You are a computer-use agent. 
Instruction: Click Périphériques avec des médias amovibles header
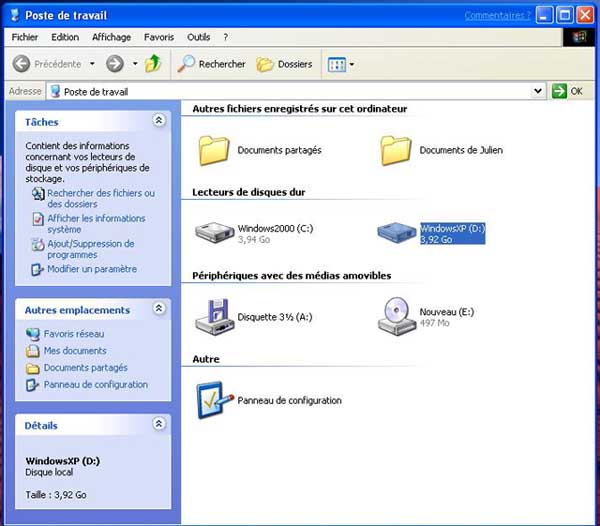(292, 275)
